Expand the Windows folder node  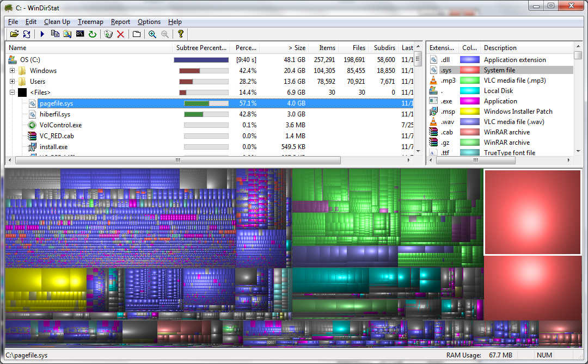tap(12, 70)
